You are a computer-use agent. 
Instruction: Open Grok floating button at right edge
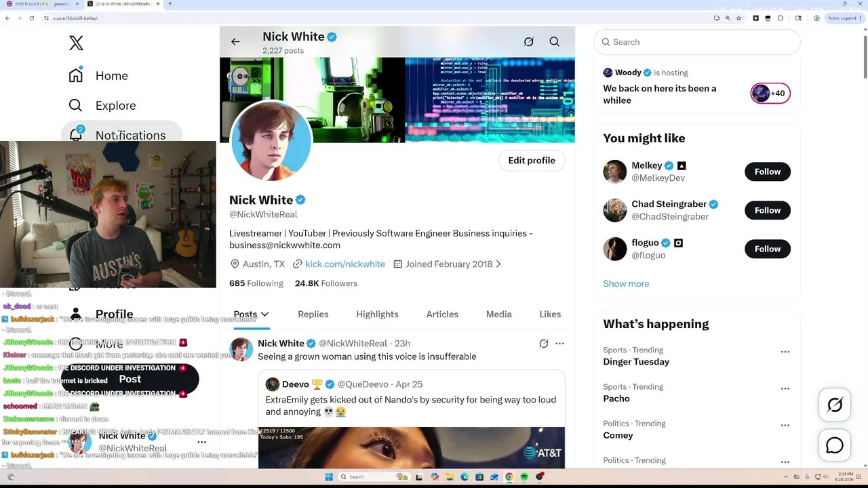click(x=835, y=405)
